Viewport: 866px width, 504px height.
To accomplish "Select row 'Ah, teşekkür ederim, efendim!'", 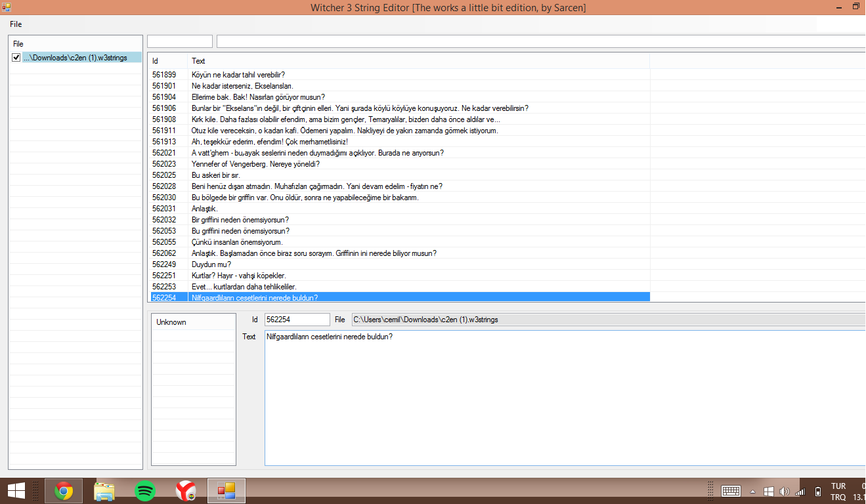I will tap(399, 142).
